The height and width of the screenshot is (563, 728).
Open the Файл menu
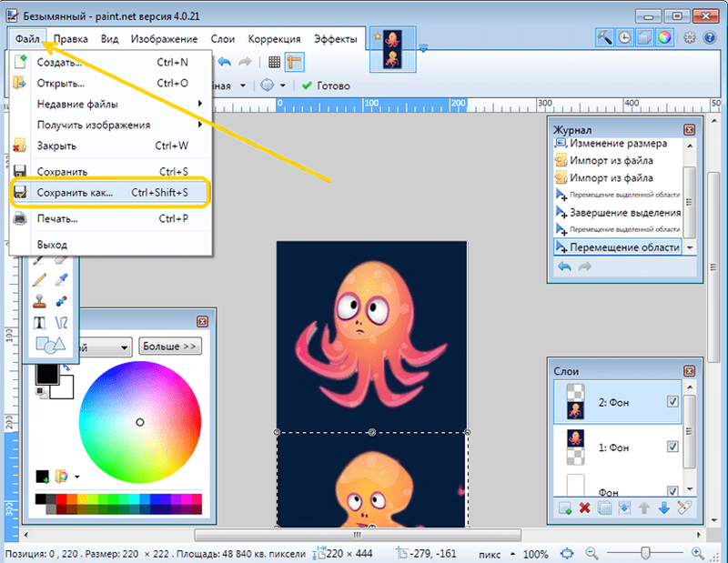(x=27, y=39)
